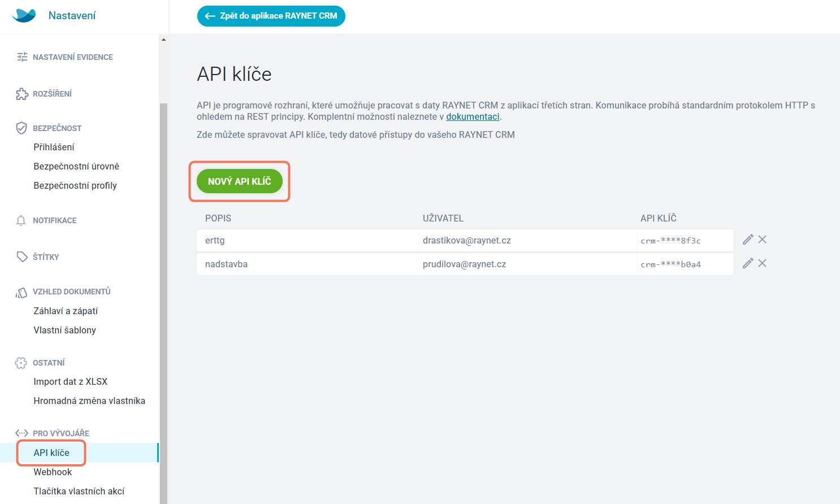Click the RAYNET logo icon
840x504 pixels.
coord(24,15)
